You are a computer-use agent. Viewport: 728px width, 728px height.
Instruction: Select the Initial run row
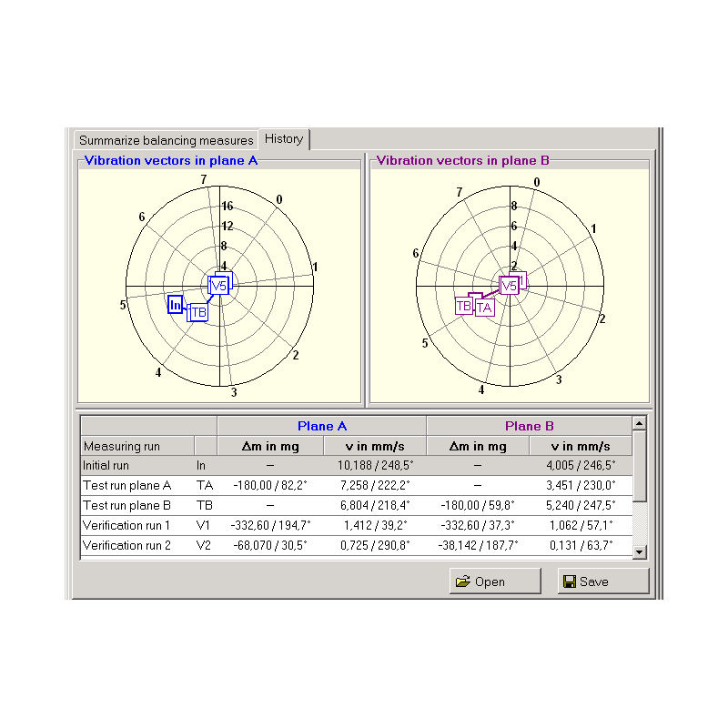pyautogui.click(x=136, y=465)
